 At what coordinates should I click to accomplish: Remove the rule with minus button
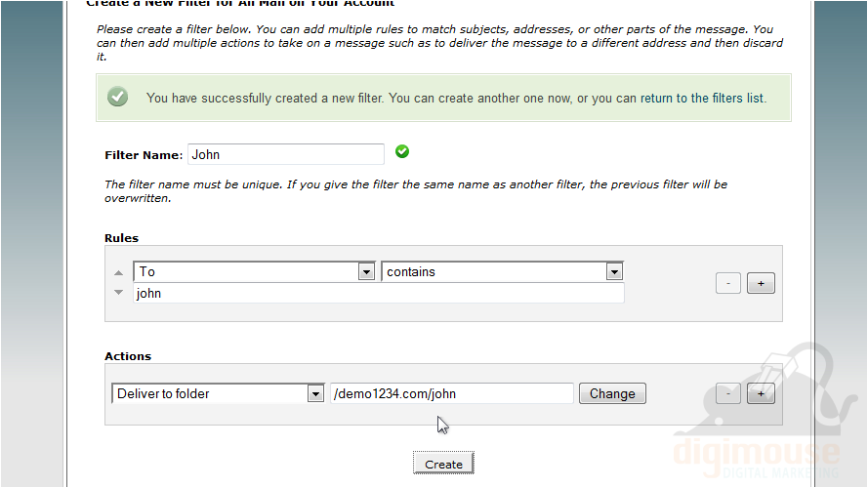pos(728,283)
